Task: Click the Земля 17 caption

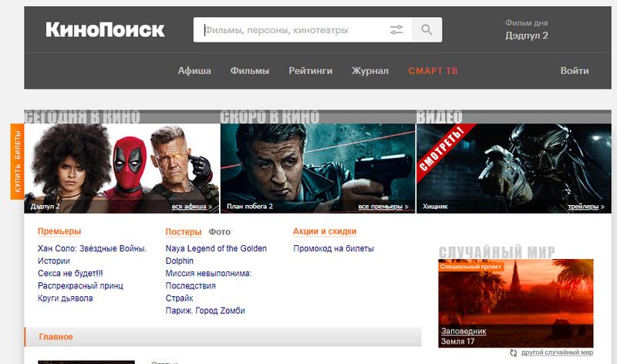Action: 457,342
